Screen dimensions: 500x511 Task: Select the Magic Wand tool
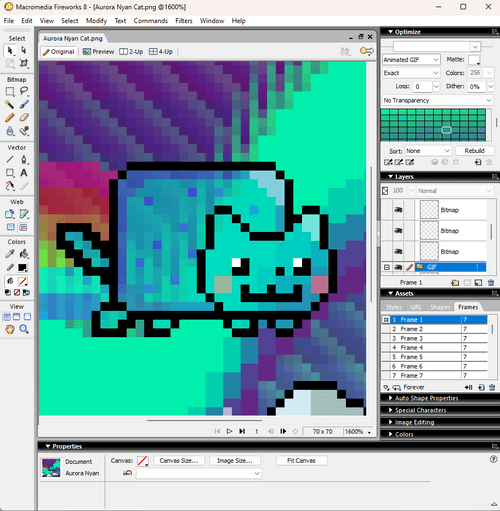pos(10,104)
